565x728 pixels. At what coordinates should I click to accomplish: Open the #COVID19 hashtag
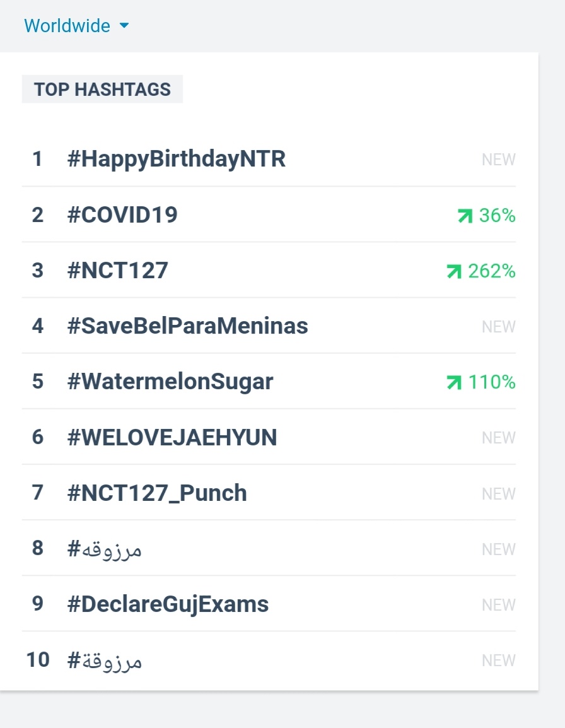coord(122,215)
